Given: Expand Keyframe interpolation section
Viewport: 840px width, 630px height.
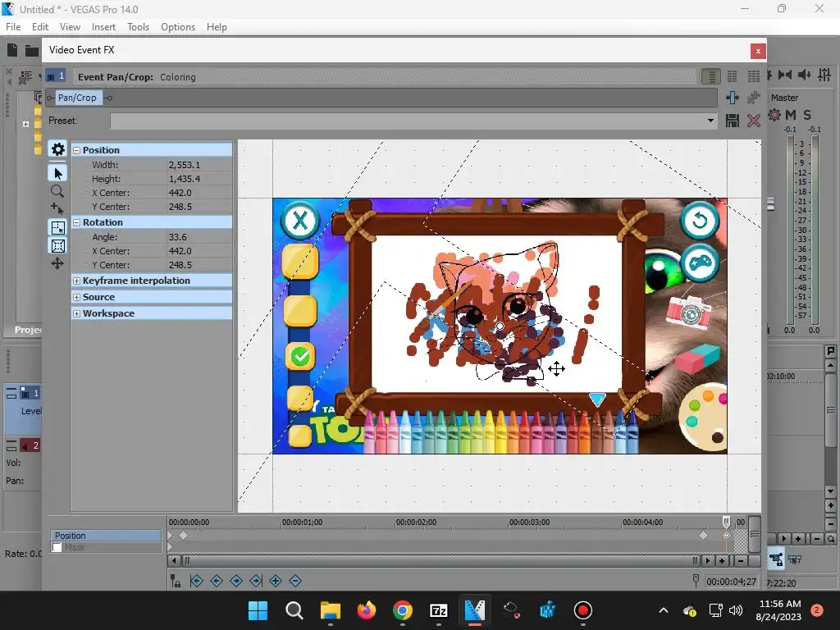Looking at the screenshot, I should click(76, 281).
